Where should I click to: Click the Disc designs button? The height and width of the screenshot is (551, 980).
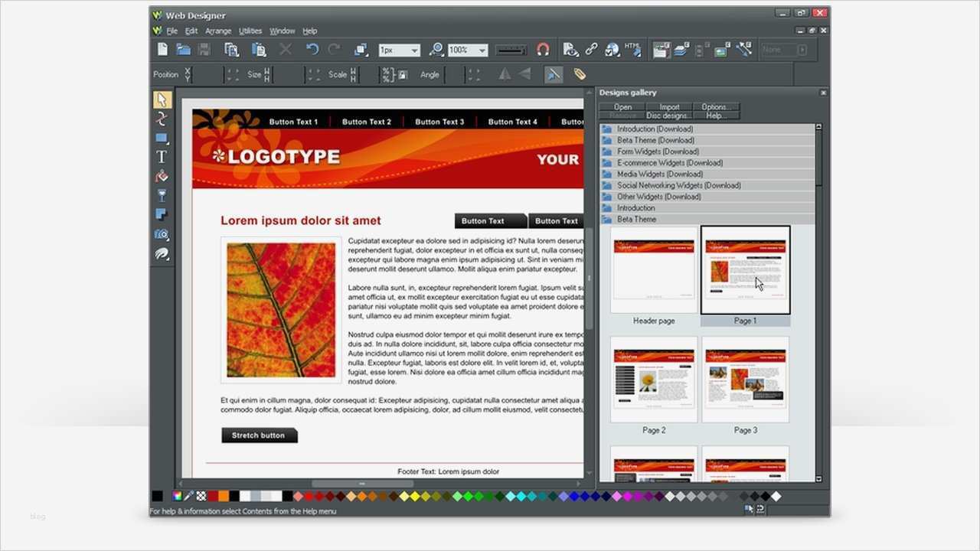click(669, 116)
